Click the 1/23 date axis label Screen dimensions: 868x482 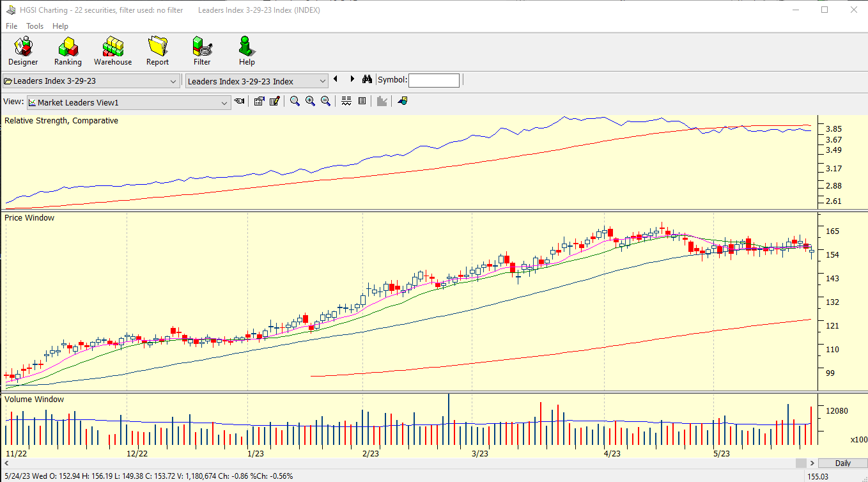256,453
